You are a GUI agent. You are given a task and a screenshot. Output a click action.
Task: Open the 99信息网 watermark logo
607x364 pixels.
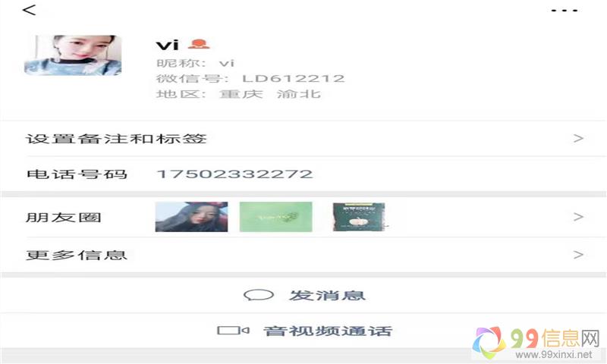pos(536,343)
